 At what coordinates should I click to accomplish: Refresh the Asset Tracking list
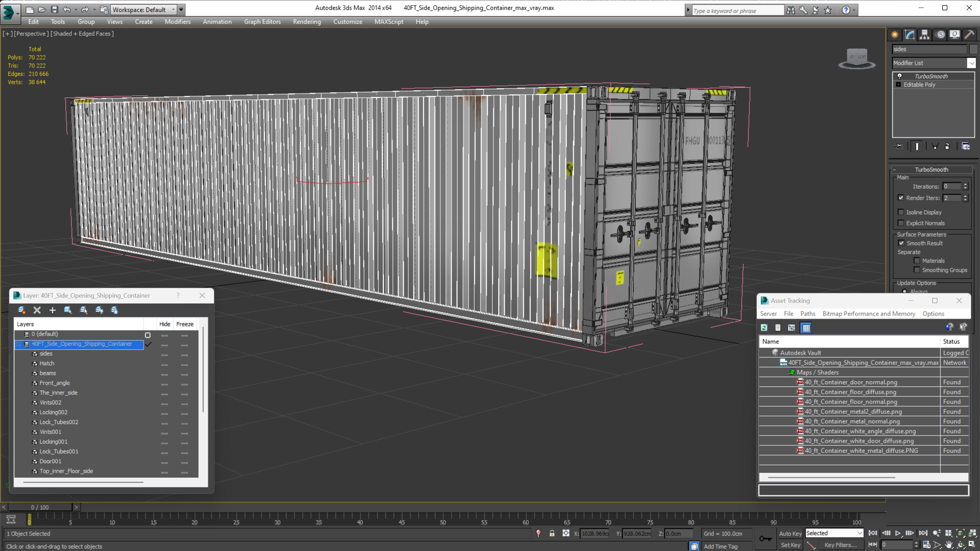point(764,328)
